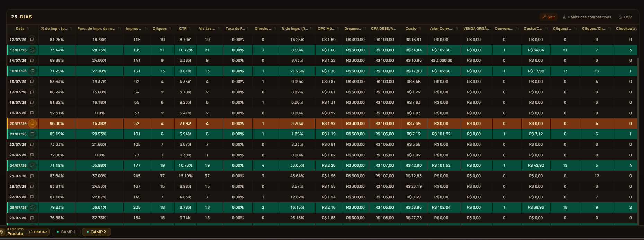Image resolution: width=644 pixels, height=240 pixels.
Task: Click the comment icon next to 25/07/26
Action: pos(32,176)
